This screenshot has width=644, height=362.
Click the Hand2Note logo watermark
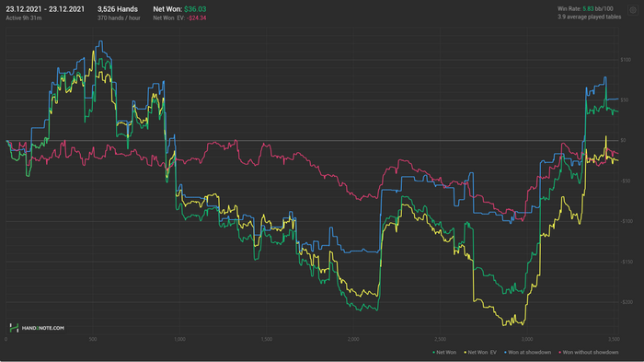click(14, 328)
